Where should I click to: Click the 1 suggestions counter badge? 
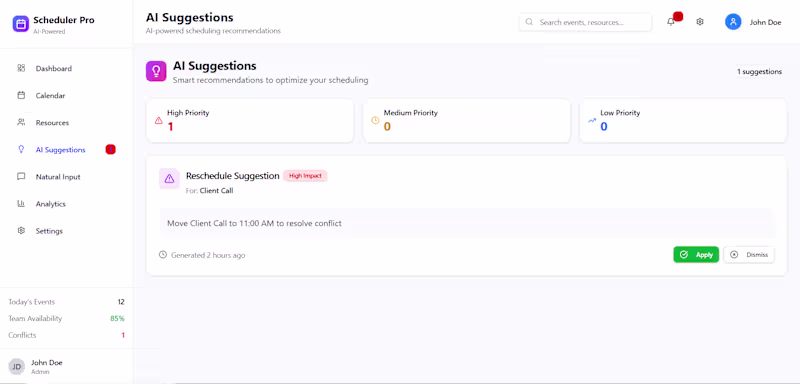759,72
